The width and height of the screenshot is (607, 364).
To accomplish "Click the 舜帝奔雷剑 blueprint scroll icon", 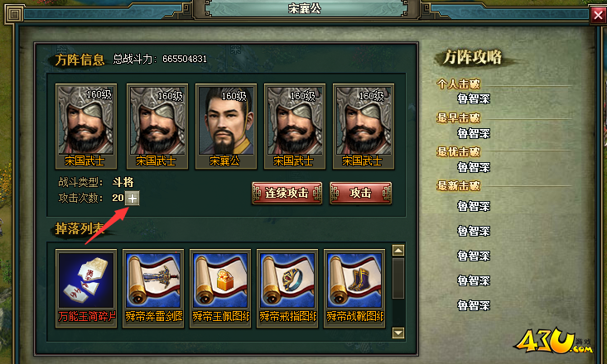I will coord(153,280).
